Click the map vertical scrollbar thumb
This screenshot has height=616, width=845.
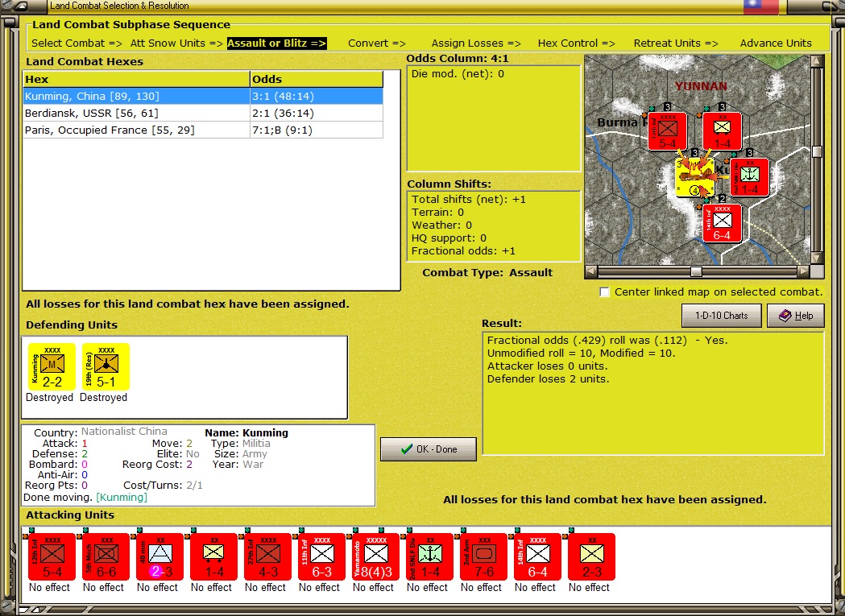[x=817, y=152]
